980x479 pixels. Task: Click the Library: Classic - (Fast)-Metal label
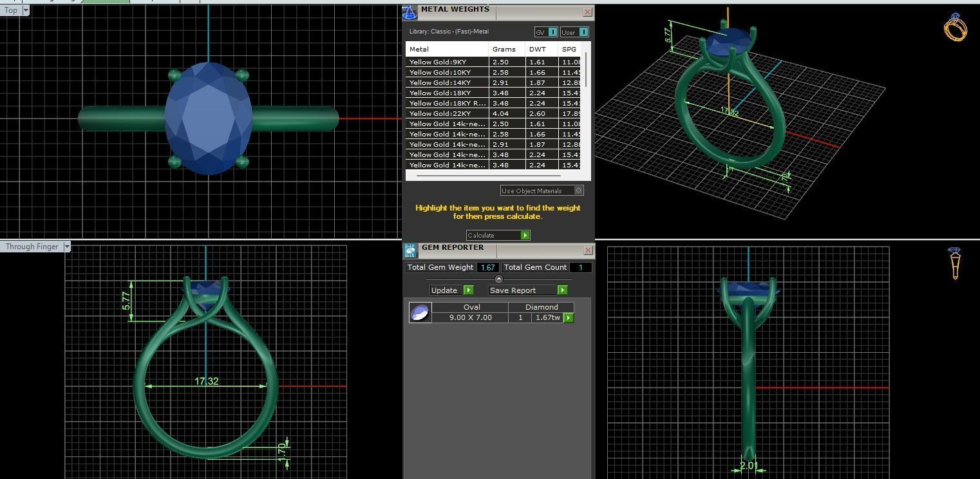pos(449,32)
